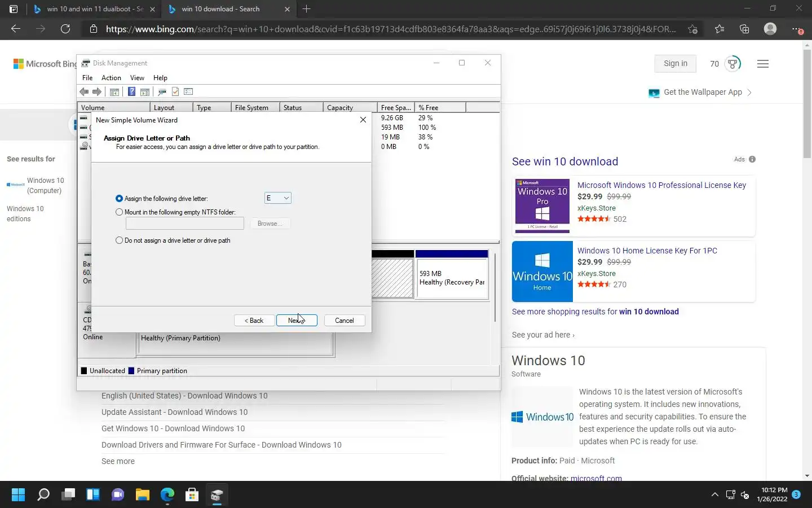Open Update Assistant - Download Windows 10 link

pos(174,412)
